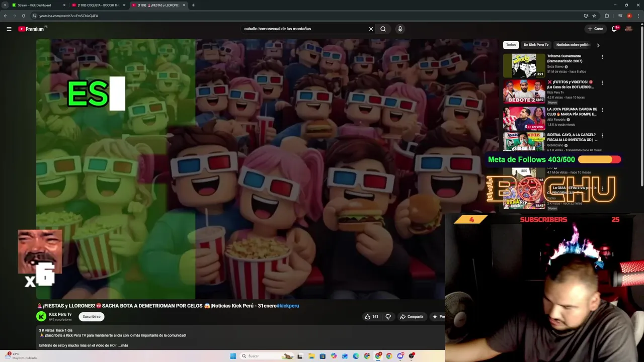Start voice search with the microphone
644x362 pixels.
click(400, 29)
